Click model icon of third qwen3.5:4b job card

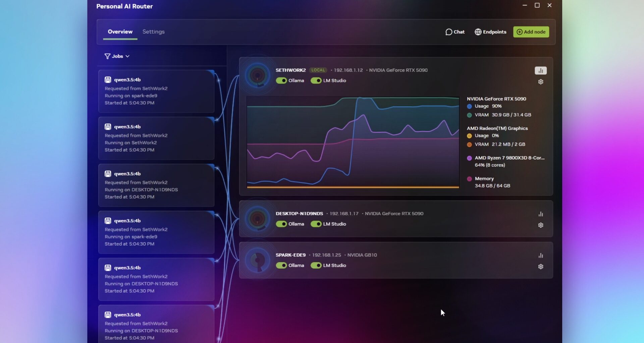click(x=108, y=174)
